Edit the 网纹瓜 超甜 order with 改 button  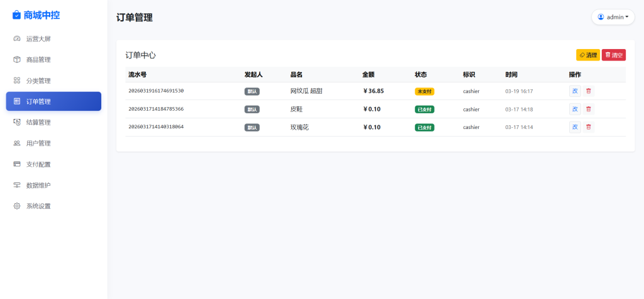(575, 91)
